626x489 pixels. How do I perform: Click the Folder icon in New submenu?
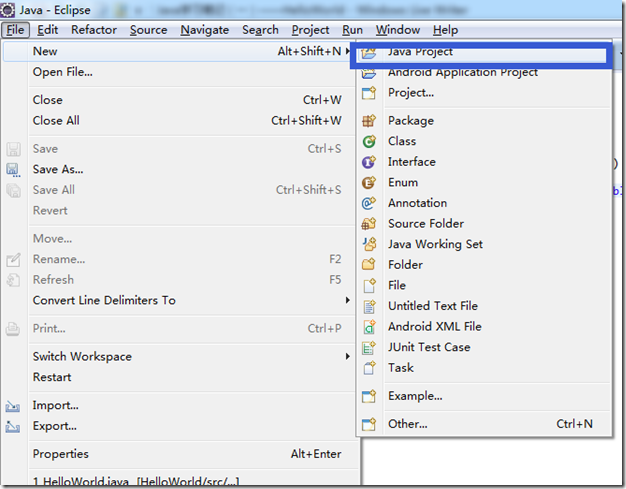click(369, 264)
